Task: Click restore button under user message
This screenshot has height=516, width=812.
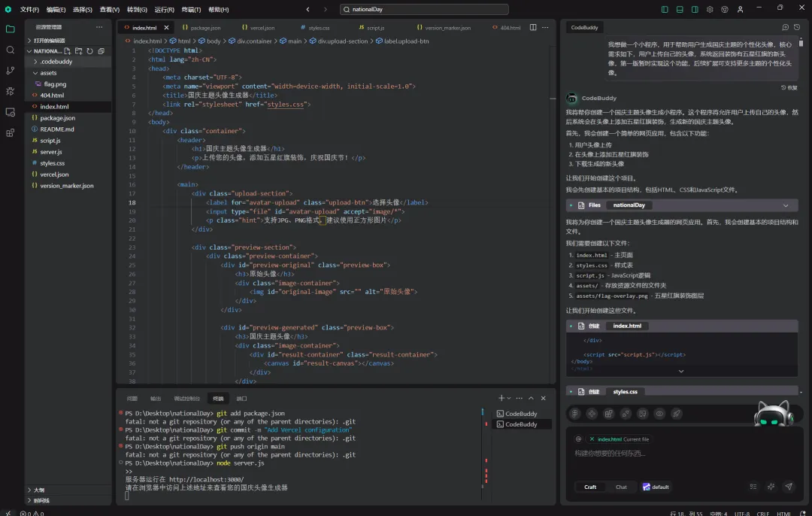Action: point(789,87)
